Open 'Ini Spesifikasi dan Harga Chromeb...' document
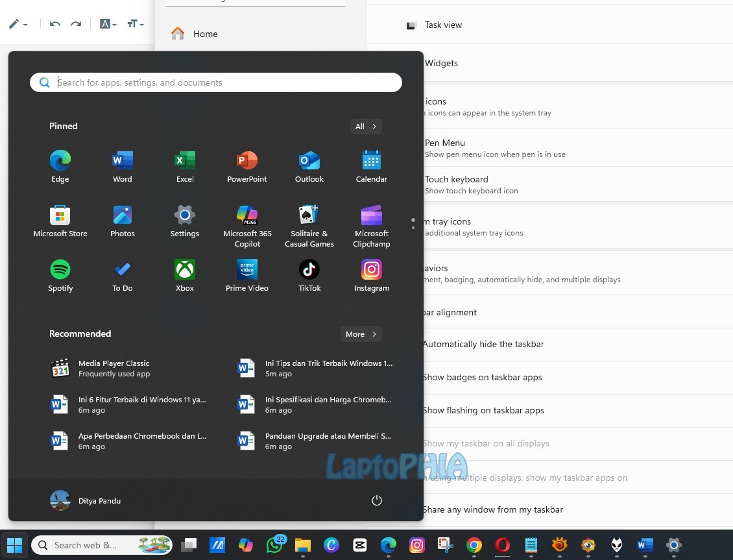Image resolution: width=733 pixels, height=560 pixels. [315, 405]
